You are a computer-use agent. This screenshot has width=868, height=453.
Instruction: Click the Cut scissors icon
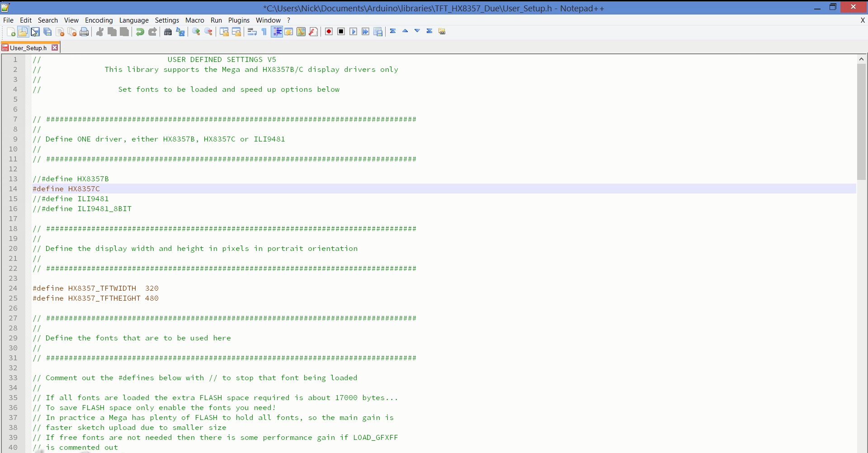(100, 32)
